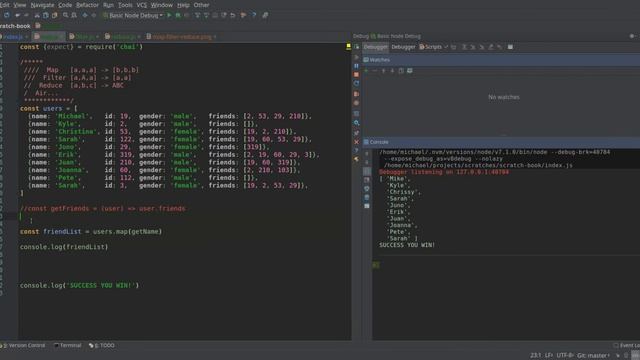Select the Scripts tab in debug panel
640x360 pixels.
[431, 47]
